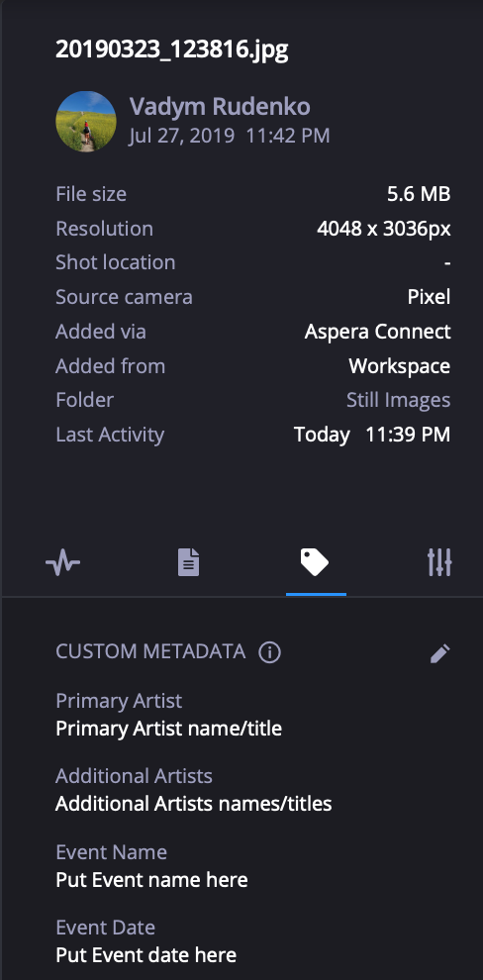Select the file name 20190323_123816.jpg

click(x=172, y=49)
